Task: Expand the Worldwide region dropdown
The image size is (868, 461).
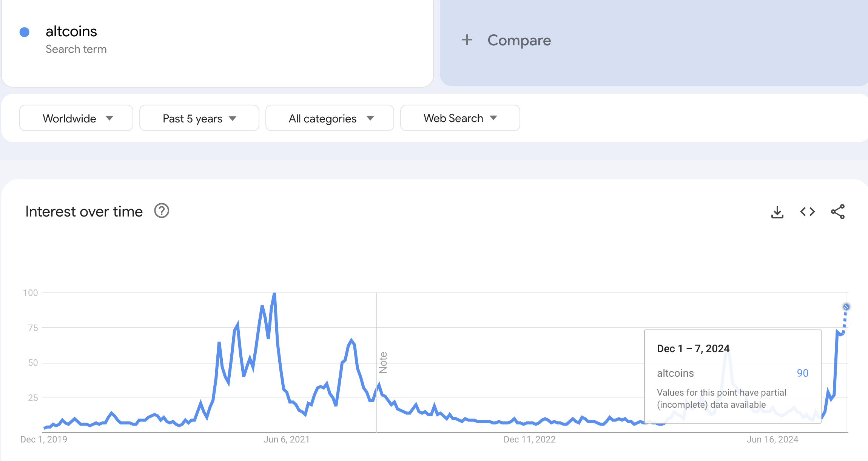Action: [76, 118]
